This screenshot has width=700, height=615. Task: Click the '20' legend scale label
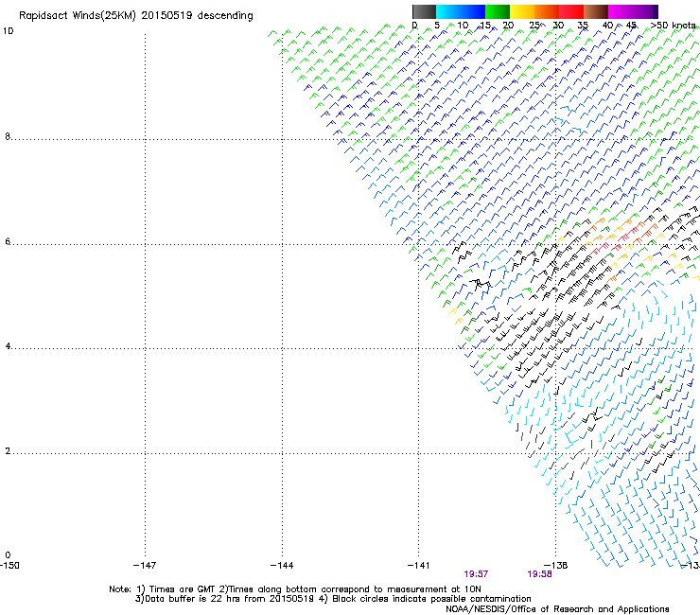[508, 26]
